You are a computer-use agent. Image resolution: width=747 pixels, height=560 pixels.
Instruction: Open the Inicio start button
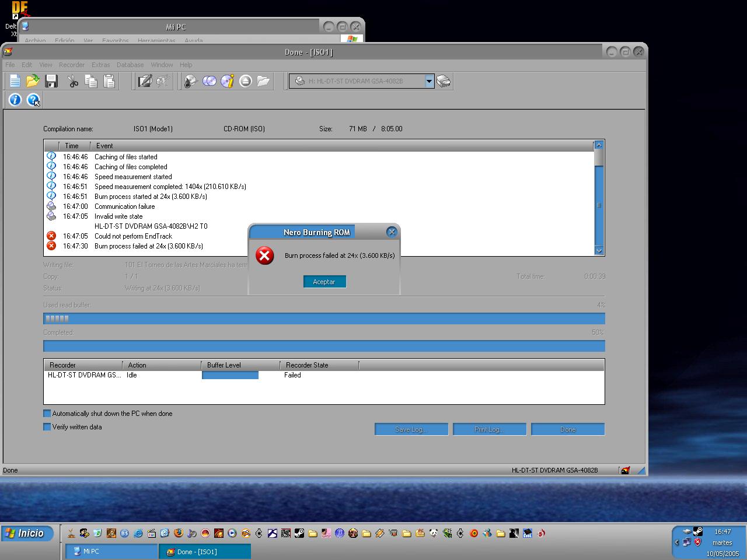click(27, 533)
